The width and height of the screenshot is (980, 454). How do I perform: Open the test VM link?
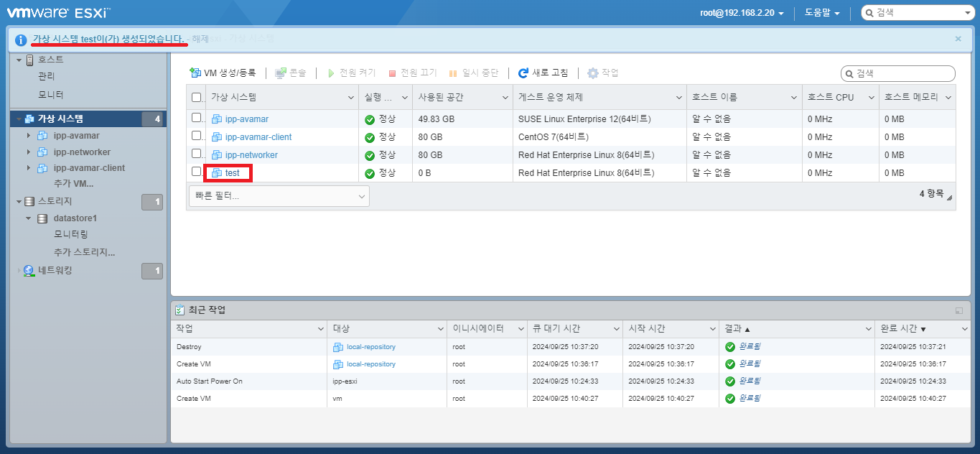coord(232,173)
